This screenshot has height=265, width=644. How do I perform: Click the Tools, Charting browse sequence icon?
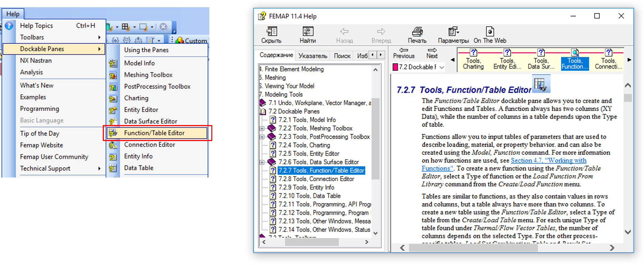click(x=473, y=53)
